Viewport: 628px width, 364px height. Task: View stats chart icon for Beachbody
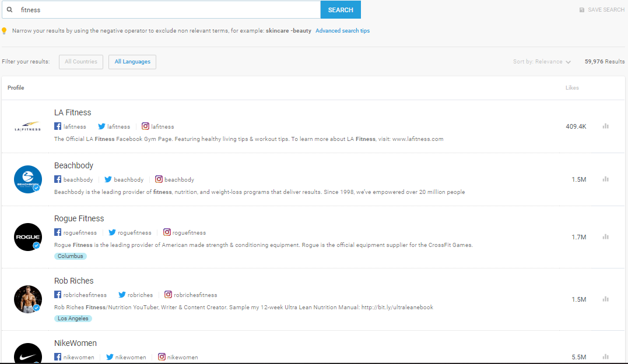[606, 179]
